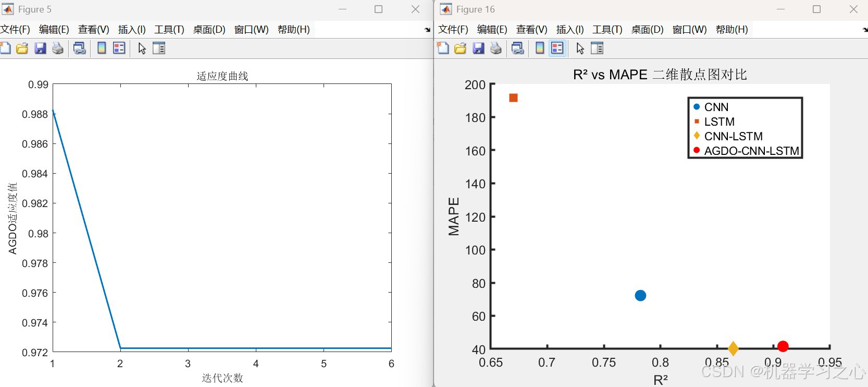Screen dimensions: 868x387
Task: Click the AGDO适应度值 y-axis label
Action: click(x=13, y=219)
